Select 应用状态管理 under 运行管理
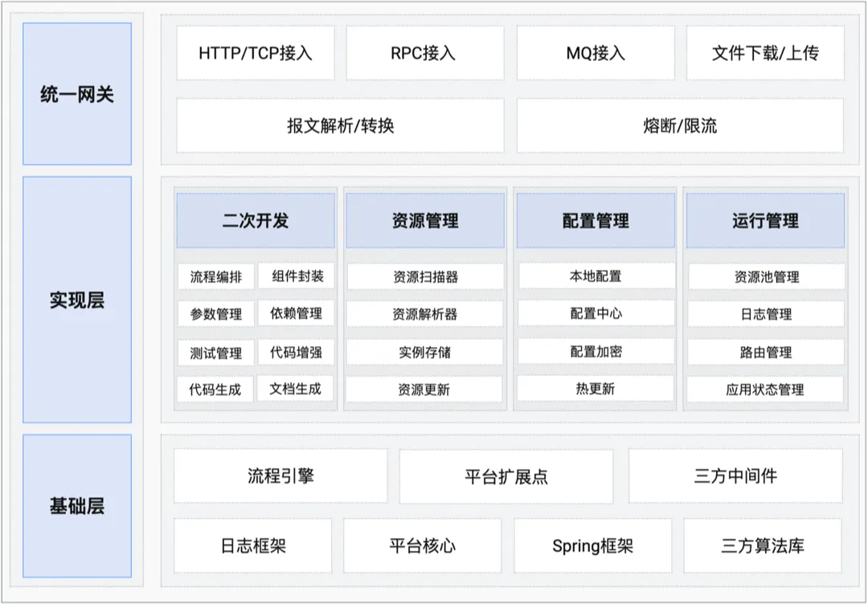This screenshot has height=604, width=868. (766, 389)
